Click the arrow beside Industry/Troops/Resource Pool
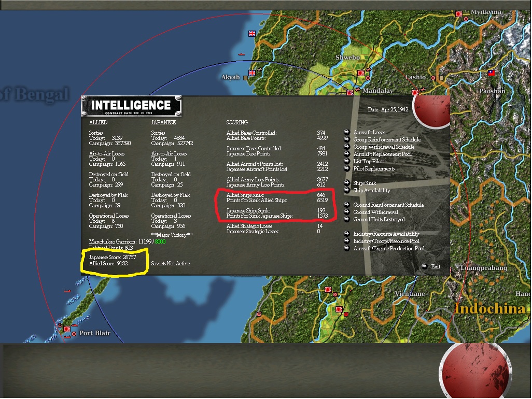Screen dimensions: 532x399 click(x=347, y=241)
